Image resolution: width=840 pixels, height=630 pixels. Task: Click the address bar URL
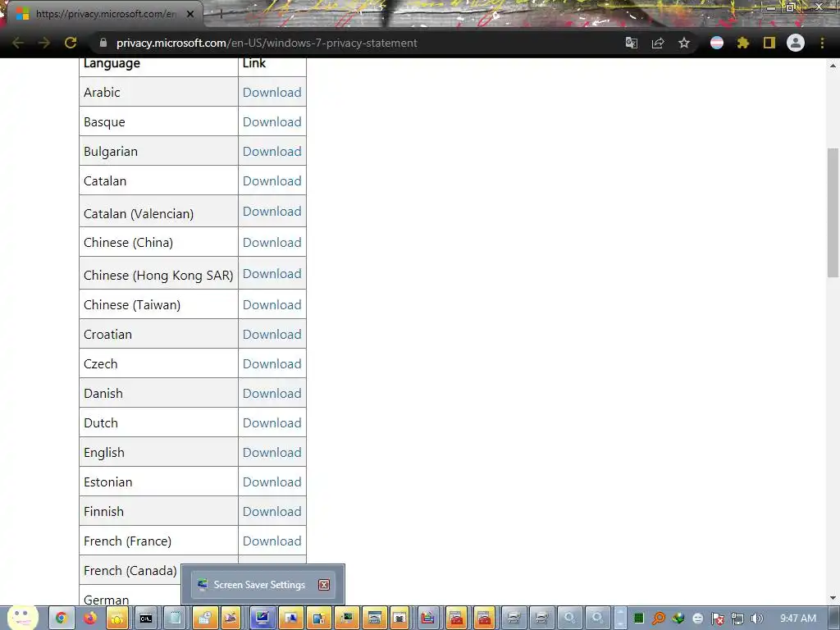click(x=267, y=43)
